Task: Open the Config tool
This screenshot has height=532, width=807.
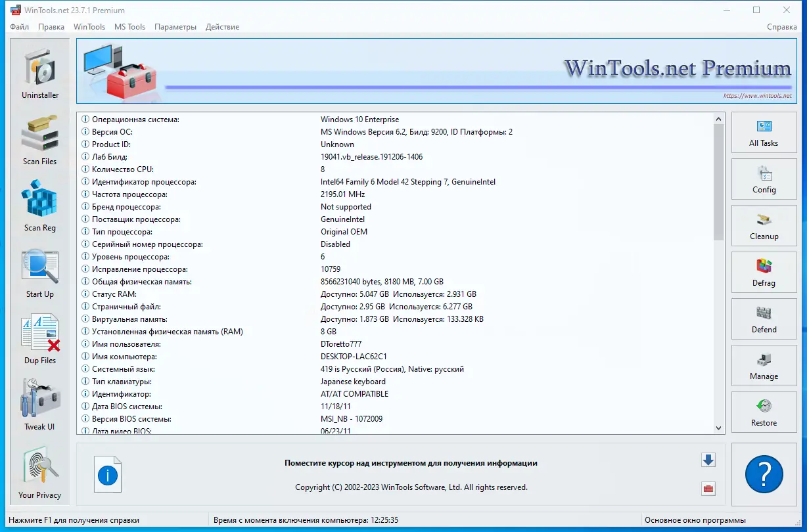Action: coord(764,179)
